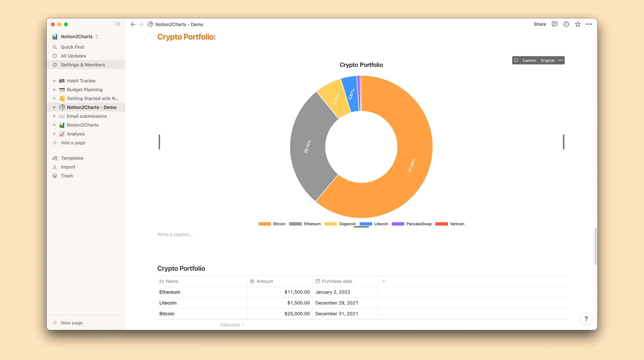Screen dimensions: 644x360
Task: Open the Litecoin row page
Action: coord(168,303)
